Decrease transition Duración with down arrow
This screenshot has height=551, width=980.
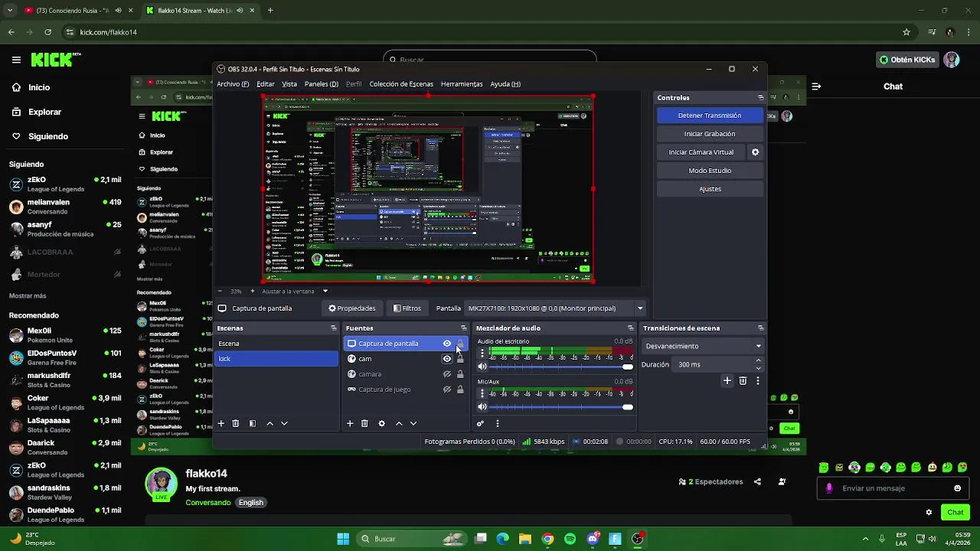coord(758,368)
